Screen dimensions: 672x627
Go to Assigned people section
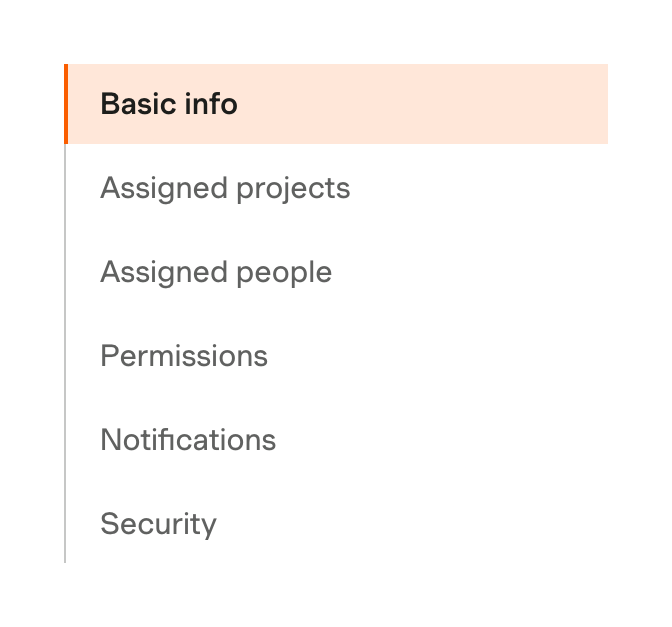(216, 272)
